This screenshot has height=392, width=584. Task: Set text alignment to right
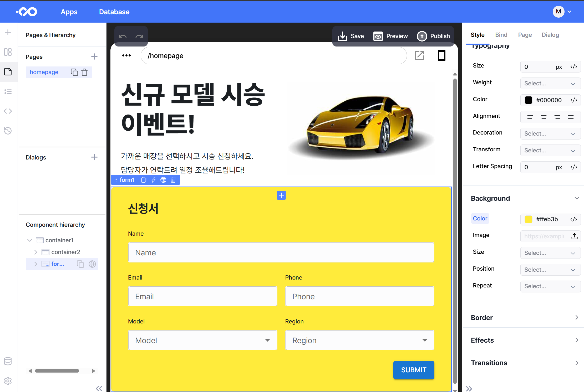click(x=557, y=117)
